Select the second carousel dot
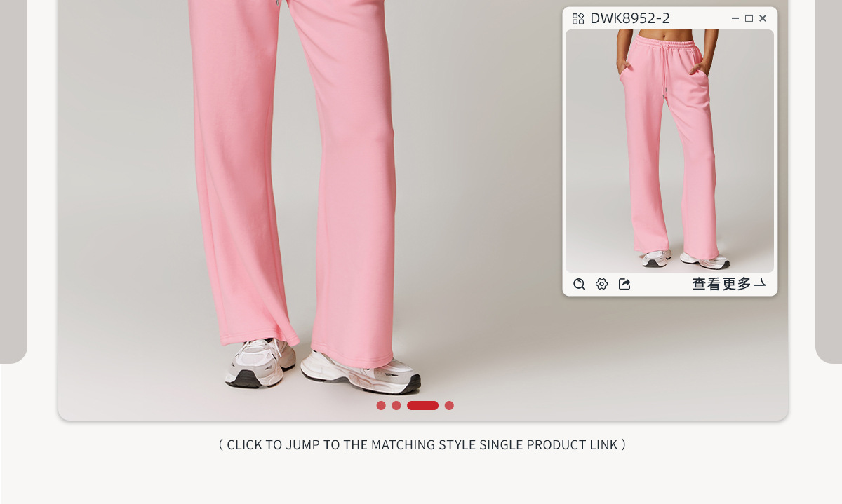842x504 pixels. [x=396, y=405]
